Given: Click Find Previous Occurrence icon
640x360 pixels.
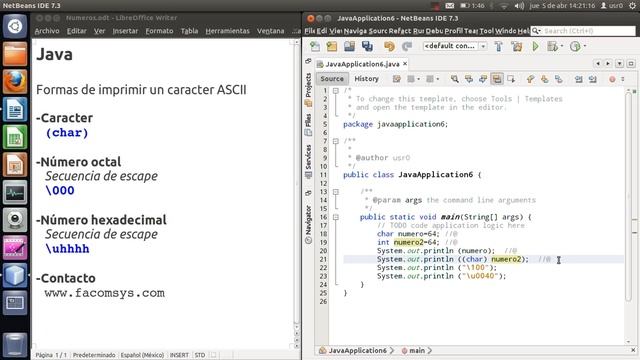Looking at the screenshot, I should coord(469,79).
